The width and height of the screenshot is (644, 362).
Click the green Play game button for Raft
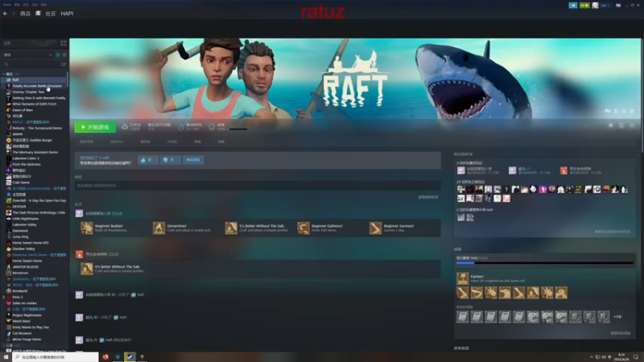(x=95, y=127)
